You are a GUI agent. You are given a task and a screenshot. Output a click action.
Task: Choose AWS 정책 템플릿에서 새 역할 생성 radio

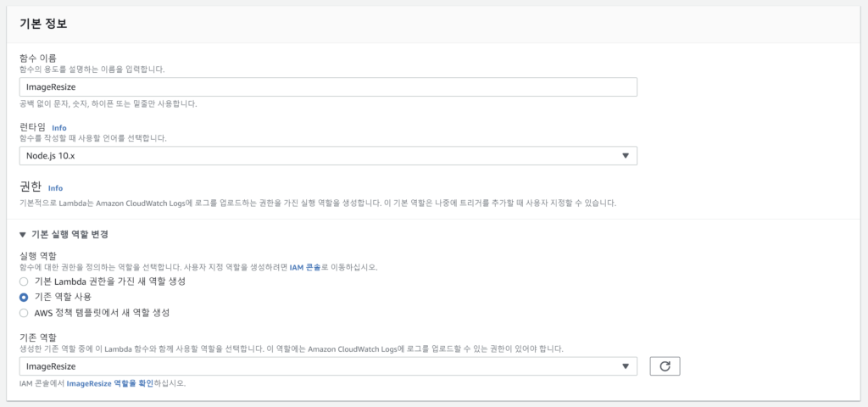[24, 313]
